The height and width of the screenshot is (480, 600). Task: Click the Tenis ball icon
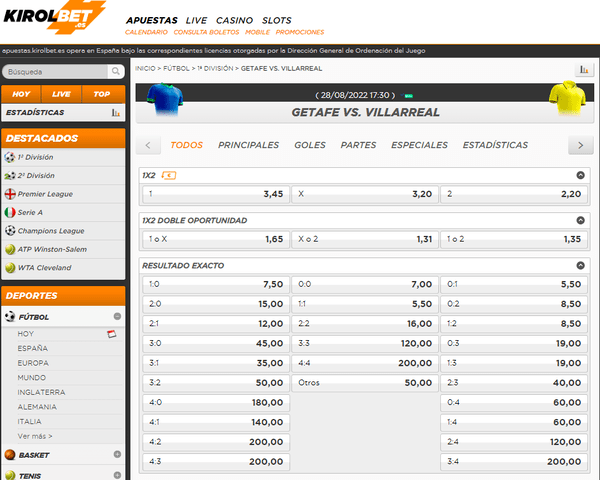pos(10,475)
